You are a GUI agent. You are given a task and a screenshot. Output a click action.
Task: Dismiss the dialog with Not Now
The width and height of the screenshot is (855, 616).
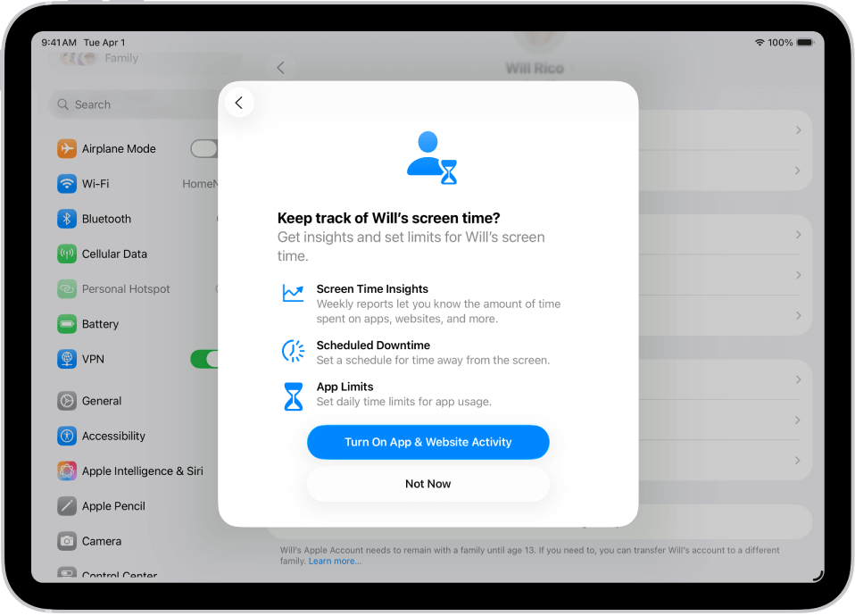[427, 483]
